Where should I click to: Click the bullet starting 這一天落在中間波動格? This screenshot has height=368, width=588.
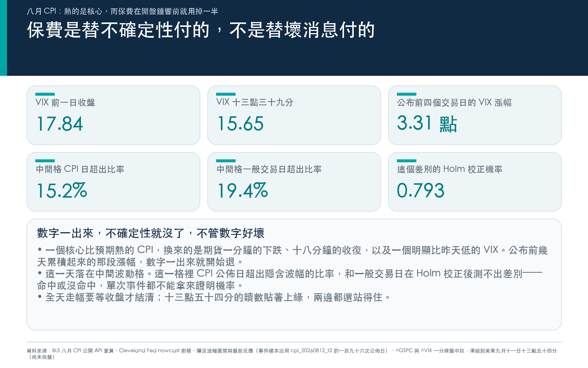290,280
